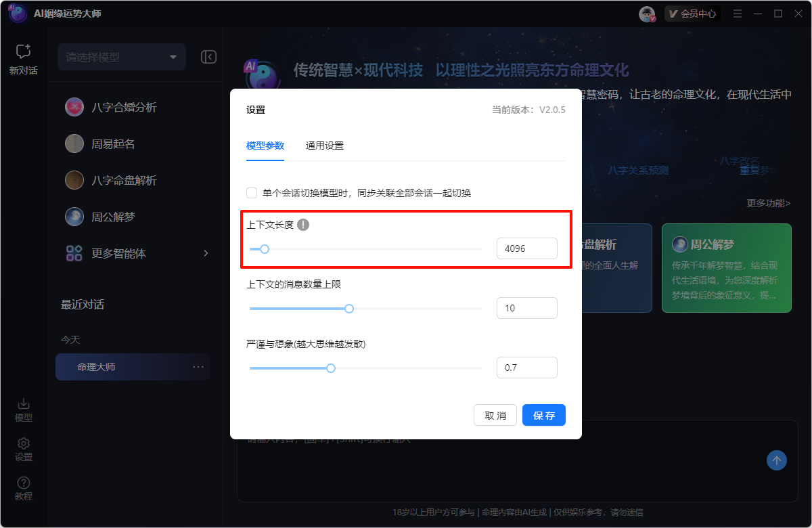
Task: Select the 周公解梦 agent icon
Action: [x=74, y=216]
